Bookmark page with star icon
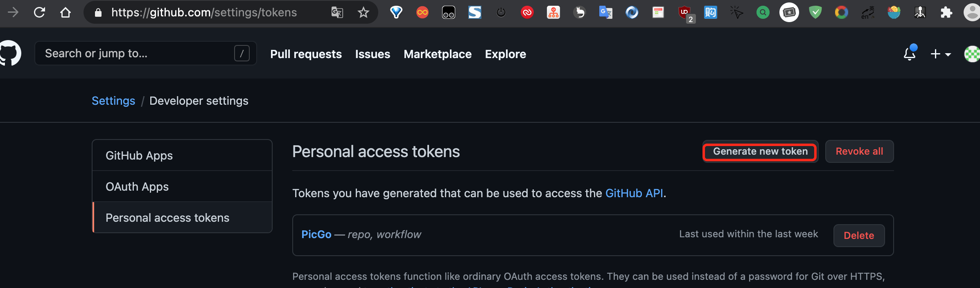Screen dimensions: 980x288 tap(363, 12)
